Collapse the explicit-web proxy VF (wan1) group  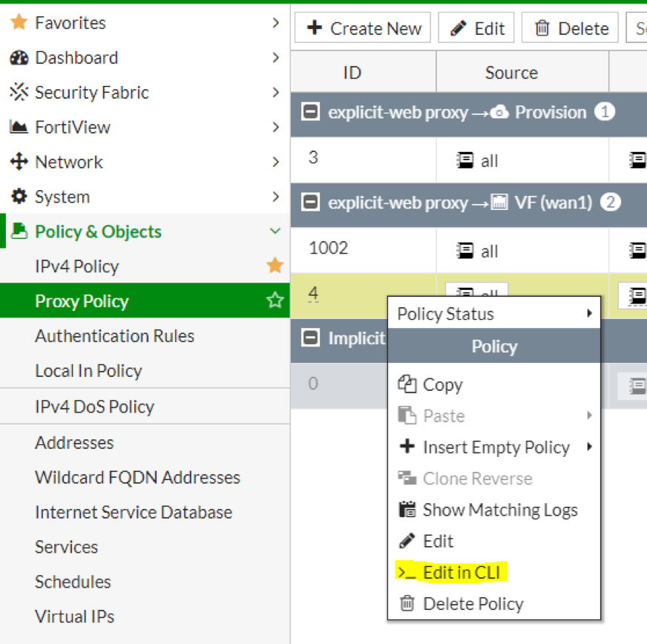click(x=310, y=202)
